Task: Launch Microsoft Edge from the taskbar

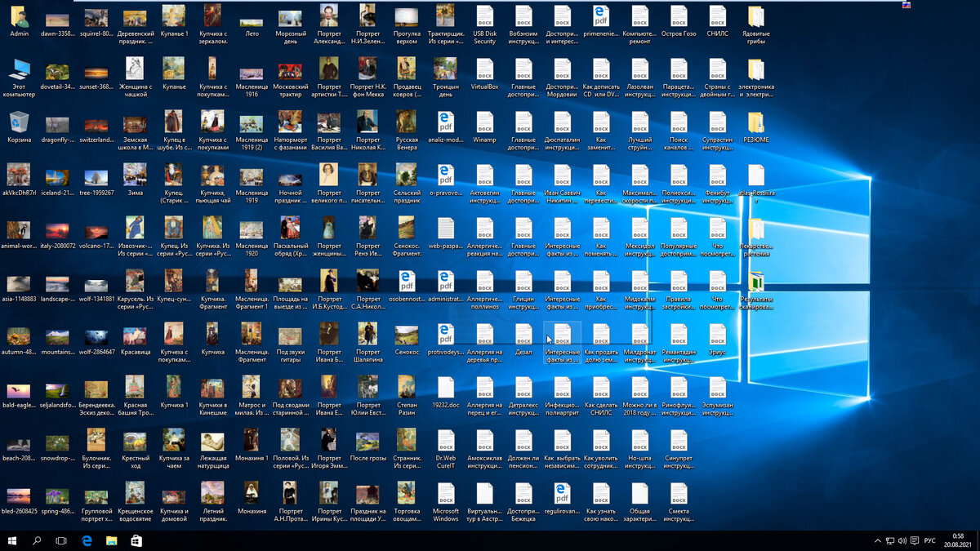Action: click(x=87, y=540)
